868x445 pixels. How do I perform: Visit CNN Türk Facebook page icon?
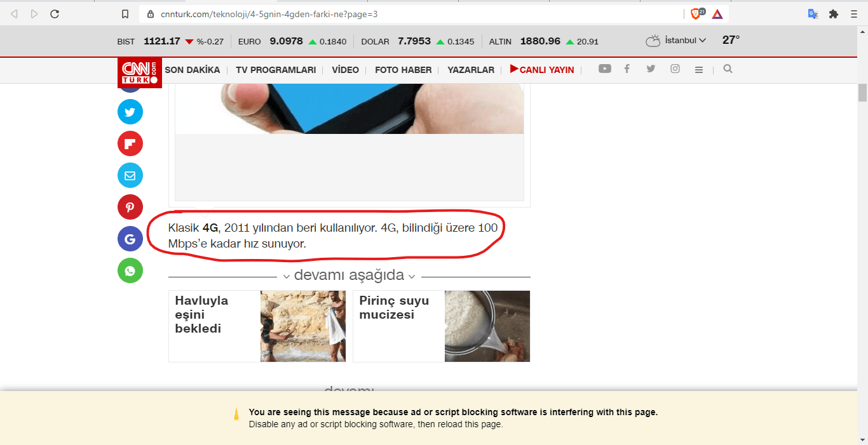627,69
